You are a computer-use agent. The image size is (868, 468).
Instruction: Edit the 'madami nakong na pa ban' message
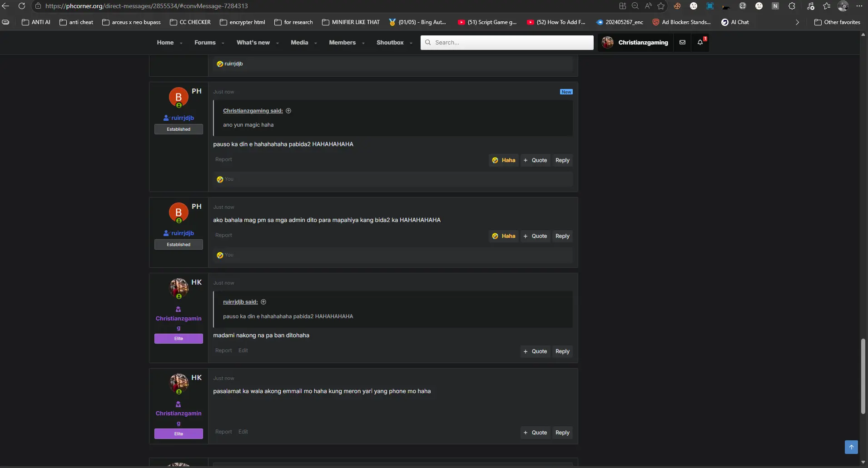tap(243, 350)
